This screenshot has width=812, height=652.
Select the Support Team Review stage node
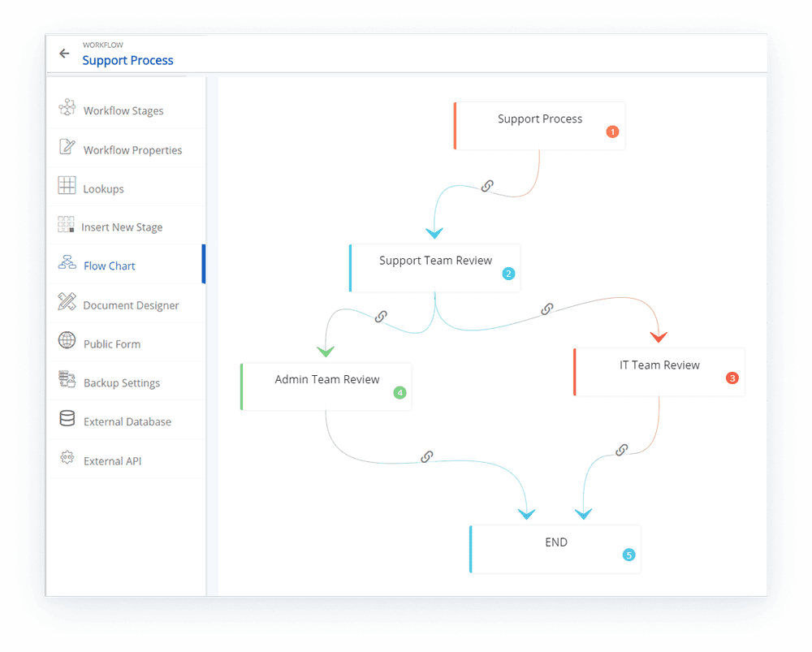[435, 266]
